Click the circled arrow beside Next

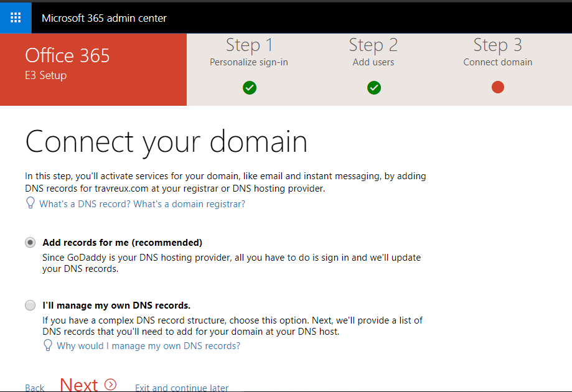coord(111,384)
